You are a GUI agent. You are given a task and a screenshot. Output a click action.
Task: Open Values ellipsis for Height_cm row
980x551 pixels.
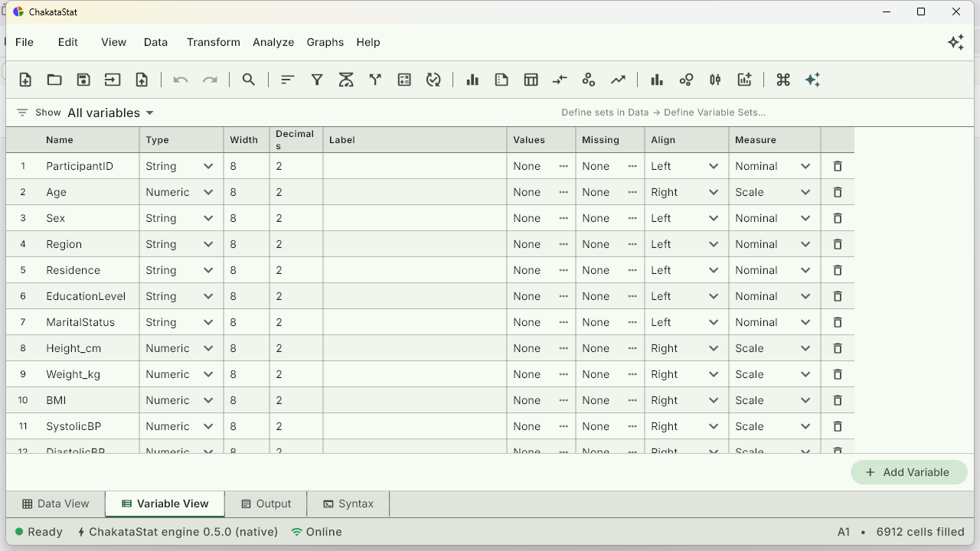[563, 348]
